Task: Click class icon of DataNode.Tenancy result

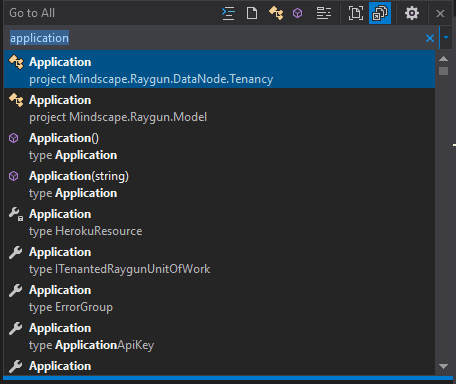Action: (x=16, y=62)
